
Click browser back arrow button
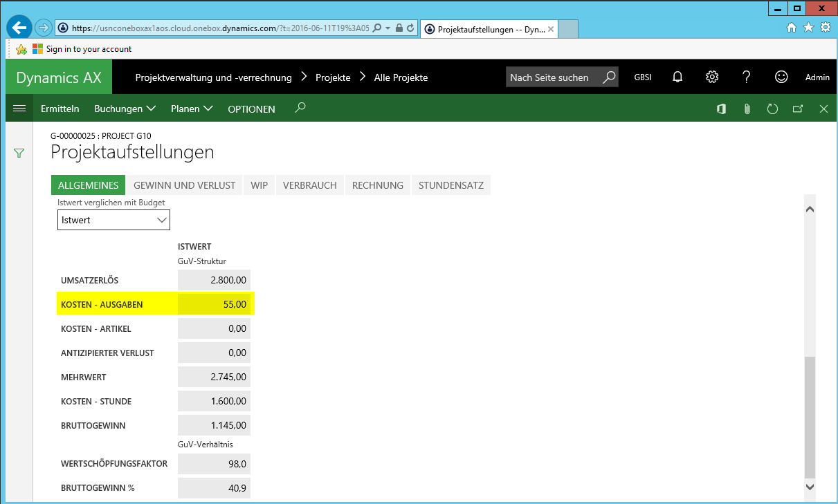tap(19, 28)
